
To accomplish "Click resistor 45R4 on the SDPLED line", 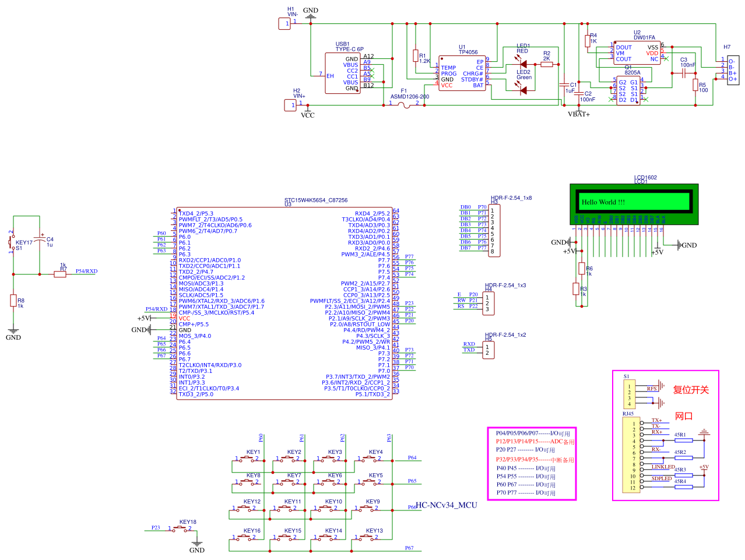I will click(x=684, y=487).
